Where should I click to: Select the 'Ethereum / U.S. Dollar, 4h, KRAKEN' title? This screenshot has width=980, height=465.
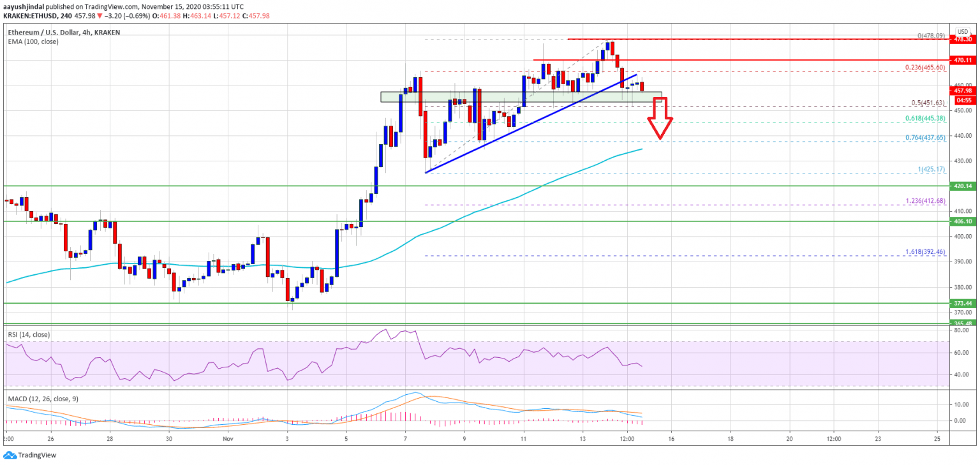pos(64,32)
